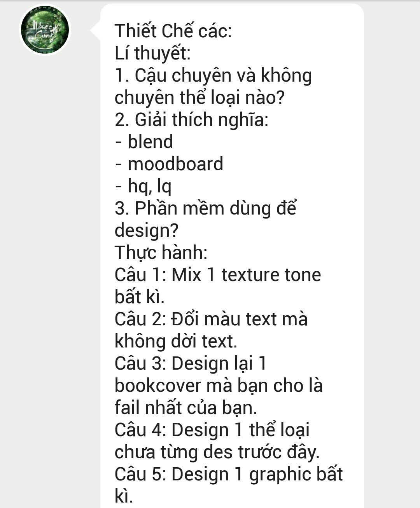The width and height of the screenshot is (420, 508).
Task: Select the "- moodboard" list item
Action: click(x=169, y=164)
